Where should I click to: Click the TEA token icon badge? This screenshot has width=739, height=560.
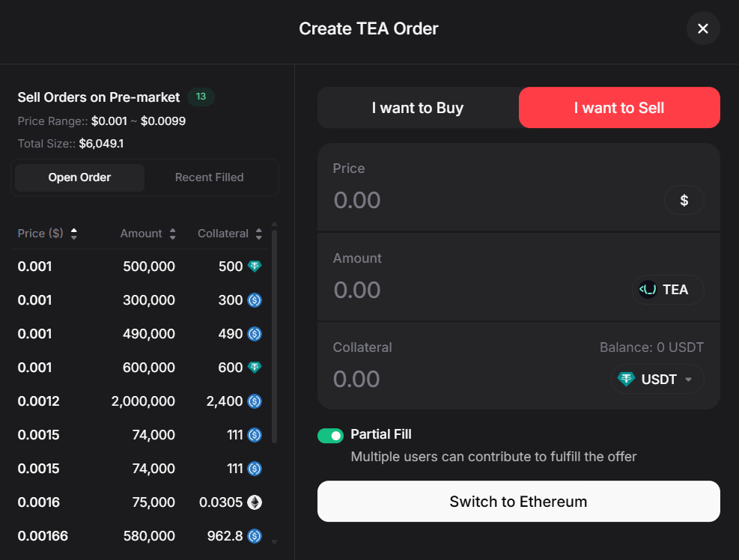click(x=648, y=290)
